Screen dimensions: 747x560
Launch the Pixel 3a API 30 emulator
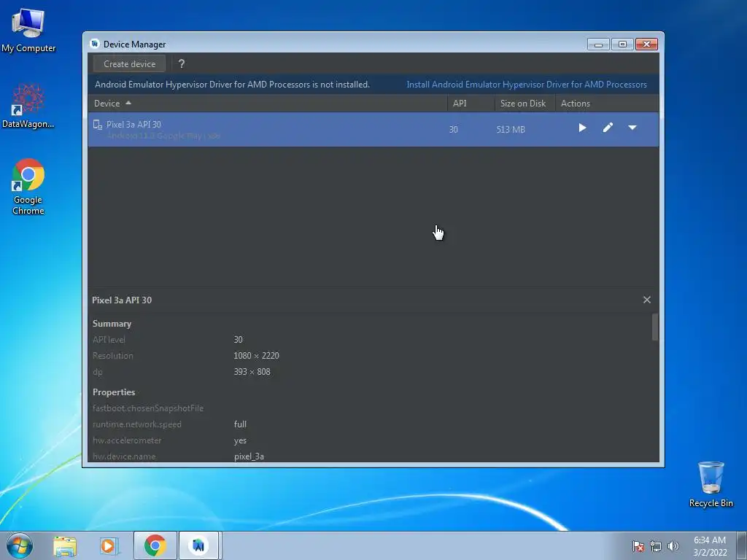tap(582, 128)
